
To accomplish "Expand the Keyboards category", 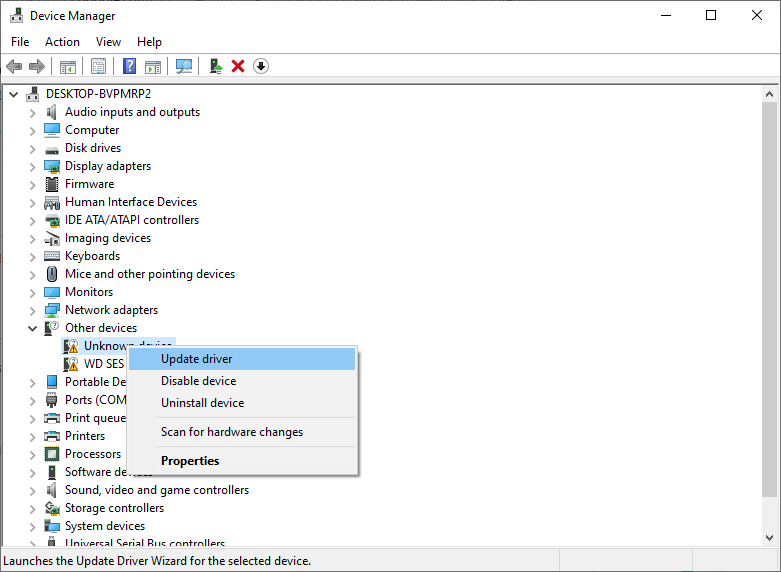I will coord(32,257).
